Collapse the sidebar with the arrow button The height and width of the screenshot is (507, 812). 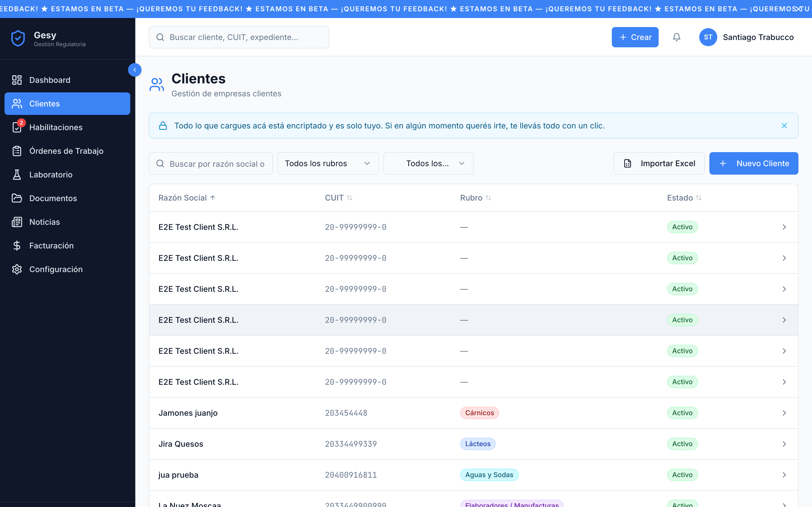point(134,70)
